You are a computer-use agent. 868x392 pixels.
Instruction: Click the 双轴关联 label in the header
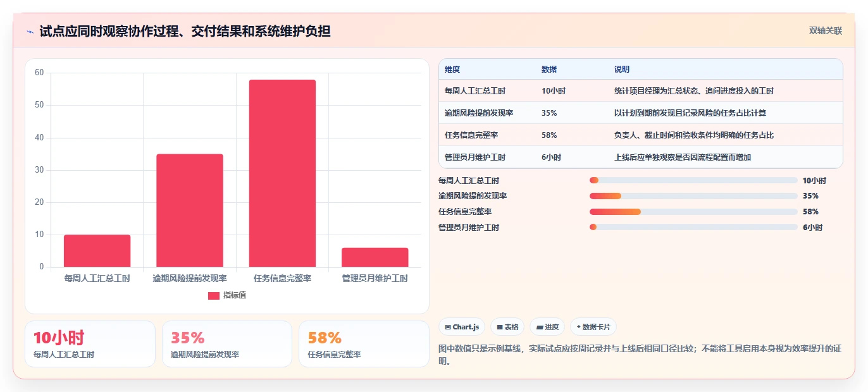[825, 30]
